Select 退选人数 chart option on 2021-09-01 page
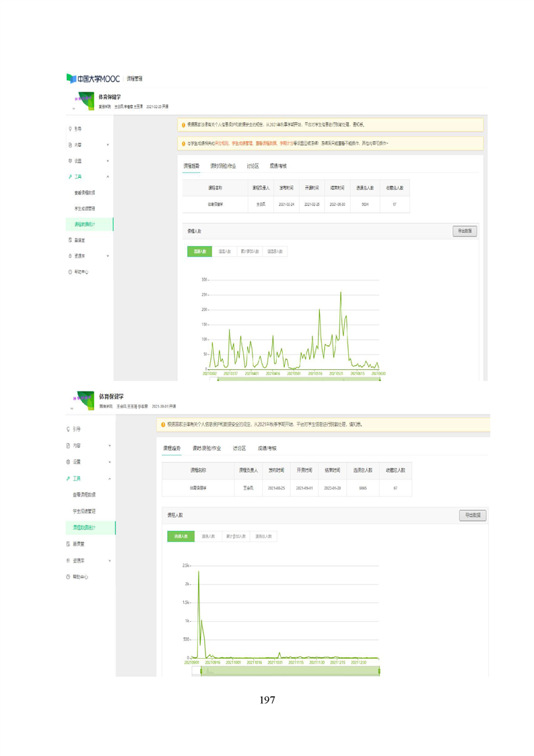The image size is (534, 756). point(208,536)
